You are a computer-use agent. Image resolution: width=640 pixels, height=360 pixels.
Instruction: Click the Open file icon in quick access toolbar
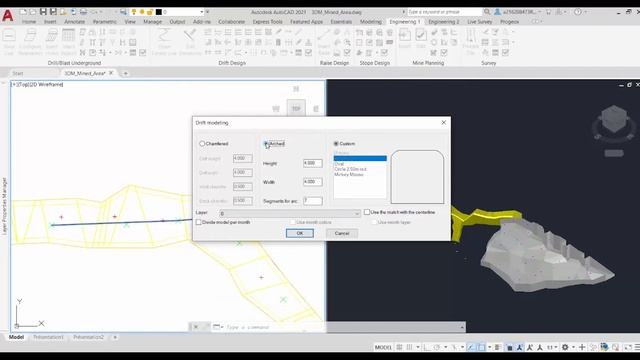pos(33,12)
